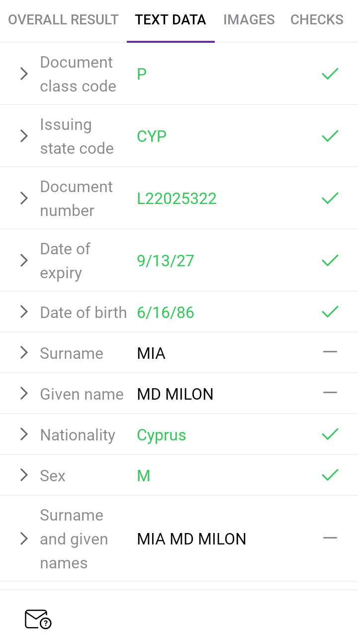Click the Date of expiry checkmark
The height and width of the screenshot is (644, 358).
click(330, 260)
